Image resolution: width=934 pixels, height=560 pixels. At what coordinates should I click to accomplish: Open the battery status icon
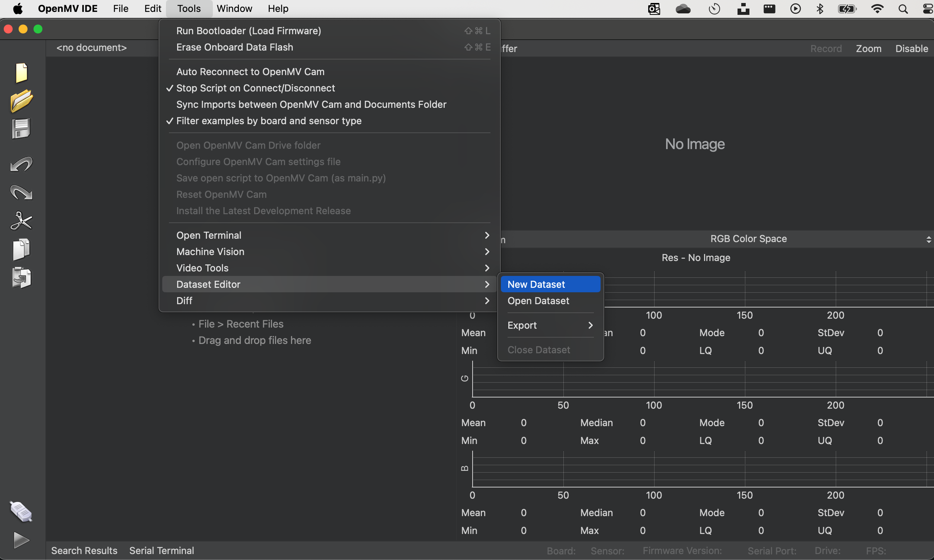[x=847, y=9]
